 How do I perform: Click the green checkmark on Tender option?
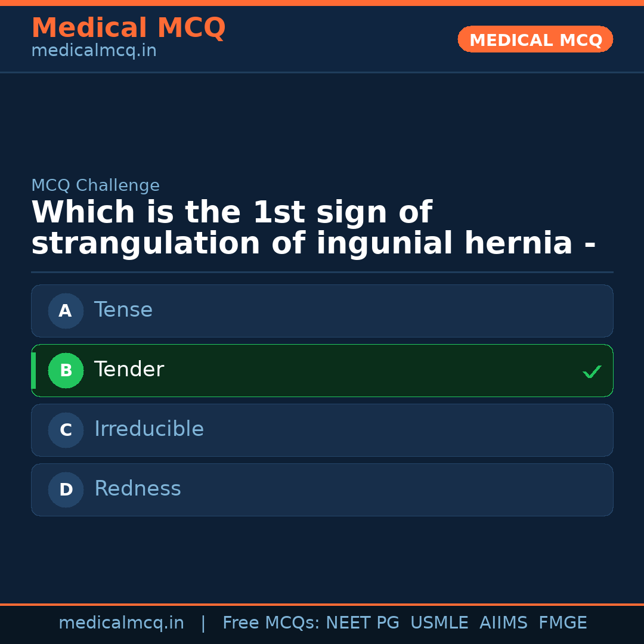[592, 371]
